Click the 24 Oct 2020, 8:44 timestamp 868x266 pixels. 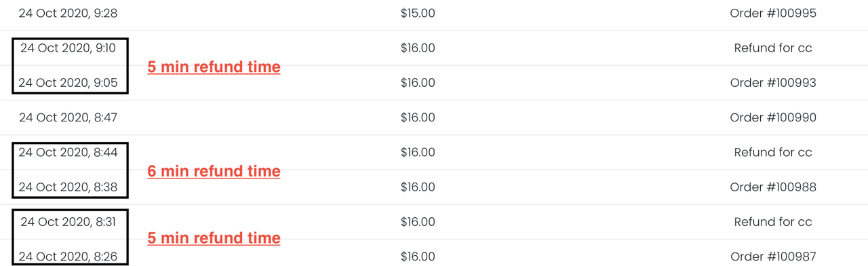point(68,152)
